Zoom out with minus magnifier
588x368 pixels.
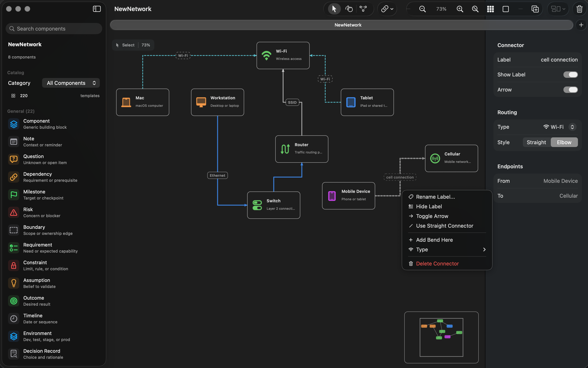[422, 9]
